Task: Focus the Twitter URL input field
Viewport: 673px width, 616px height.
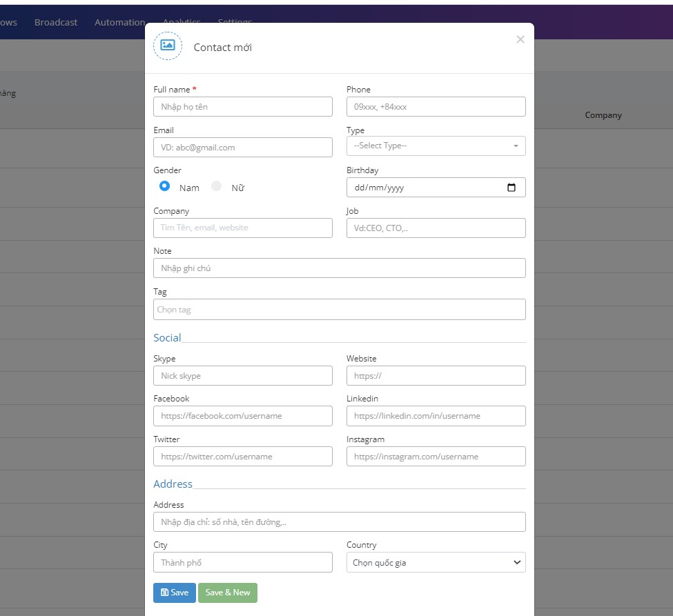Action: (x=242, y=457)
